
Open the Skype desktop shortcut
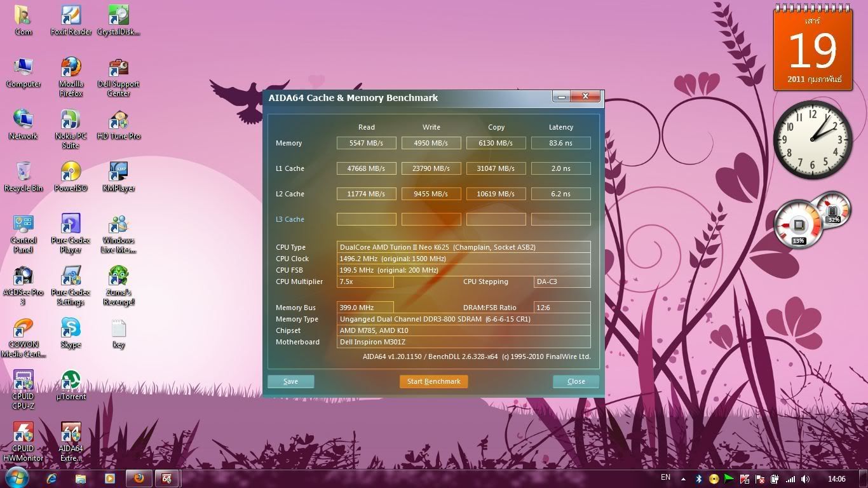point(71,331)
